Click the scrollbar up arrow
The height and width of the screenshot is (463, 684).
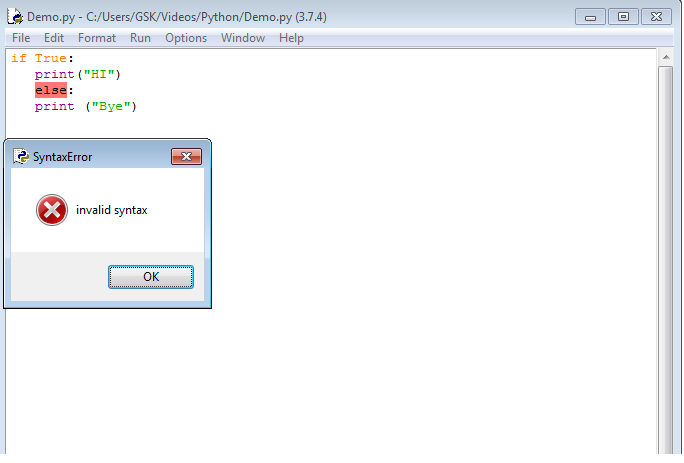click(x=666, y=58)
